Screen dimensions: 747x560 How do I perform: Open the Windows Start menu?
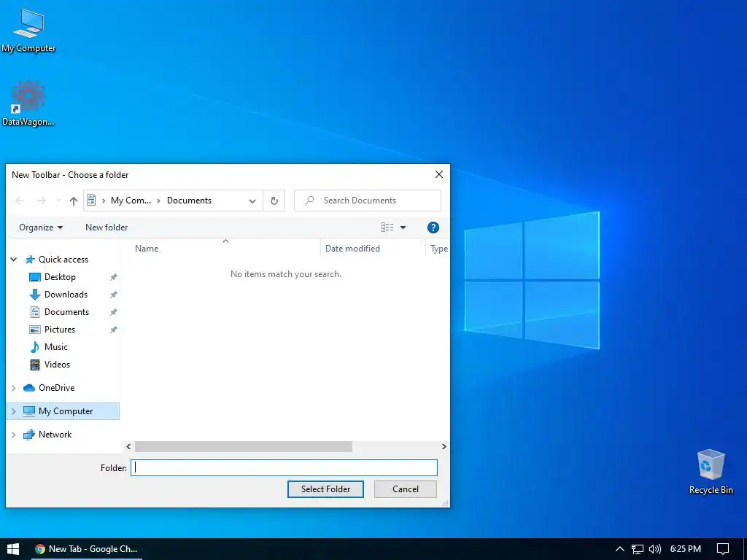tap(13, 549)
